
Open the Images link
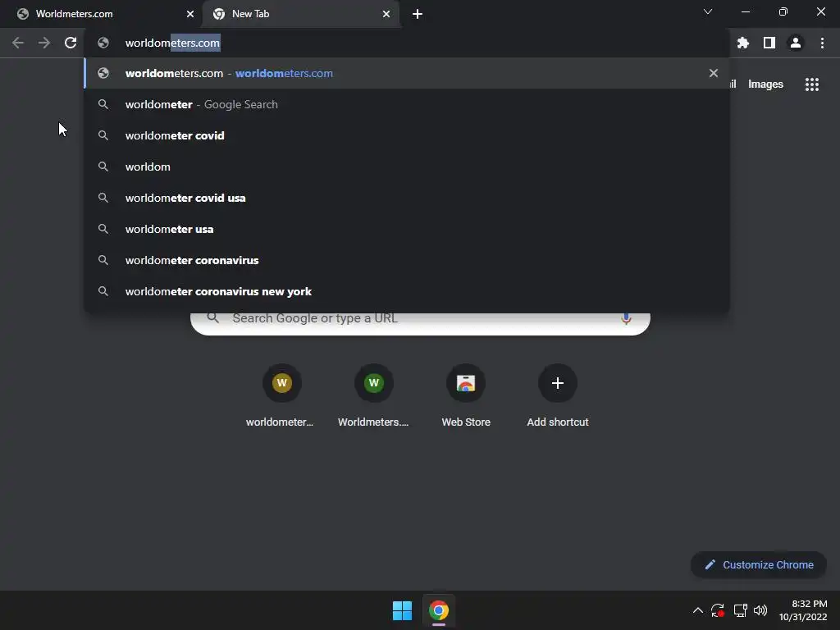(x=765, y=84)
